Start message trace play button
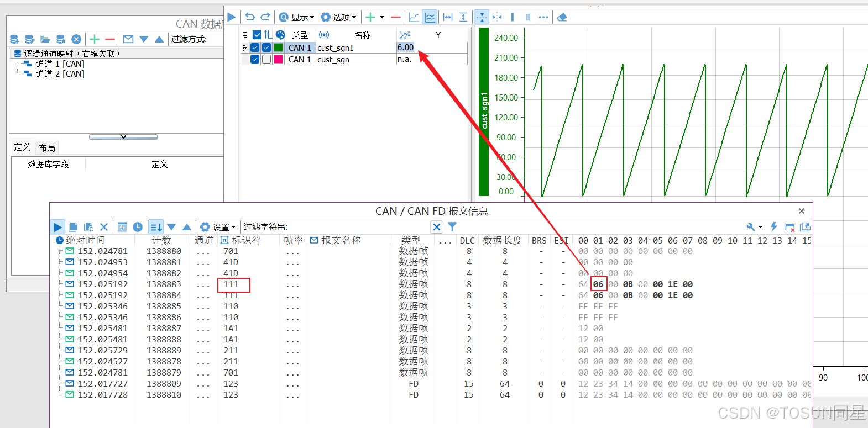Image resolution: width=868 pixels, height=428 pixels. tap(57, 227)
